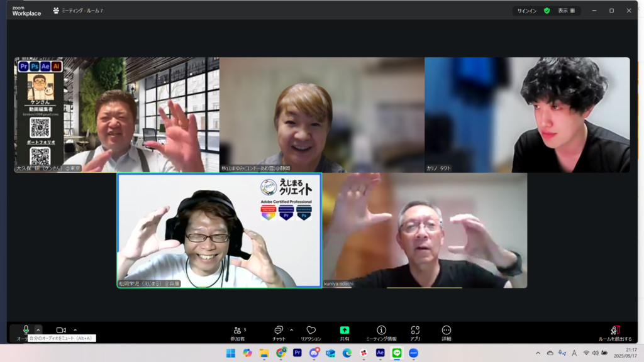Open リアクション reactions heart icon

pyautogui.click(x=311, y=332)
